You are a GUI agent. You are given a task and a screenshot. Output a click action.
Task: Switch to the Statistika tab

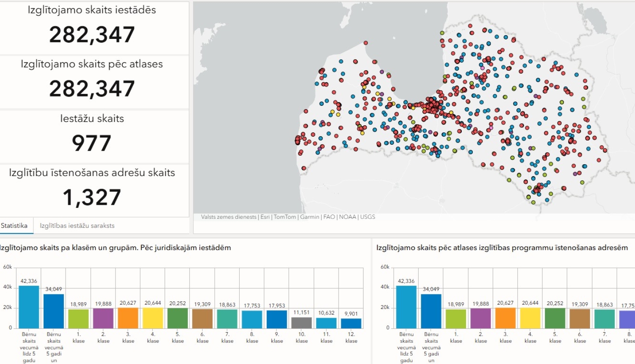click(x=14, y=226)
